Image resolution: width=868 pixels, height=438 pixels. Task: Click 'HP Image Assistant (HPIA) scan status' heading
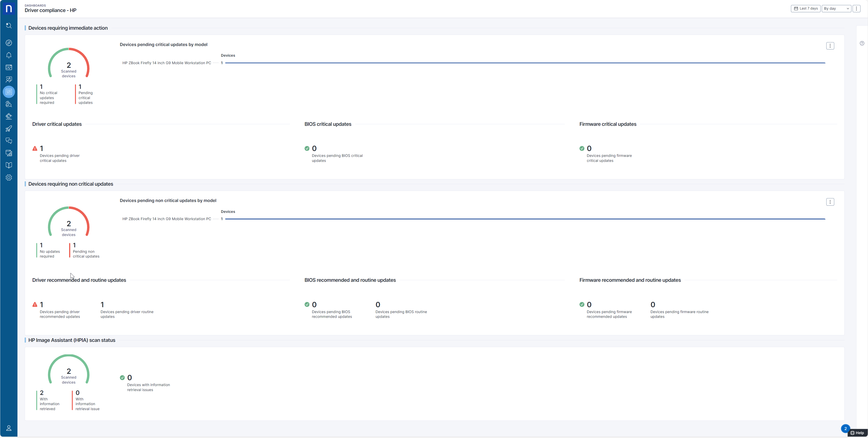pyautogui.click(x=72, y=340)
